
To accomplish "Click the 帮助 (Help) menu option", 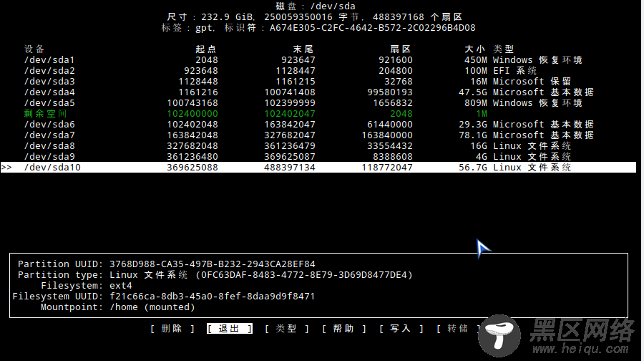I will [343, 329].
